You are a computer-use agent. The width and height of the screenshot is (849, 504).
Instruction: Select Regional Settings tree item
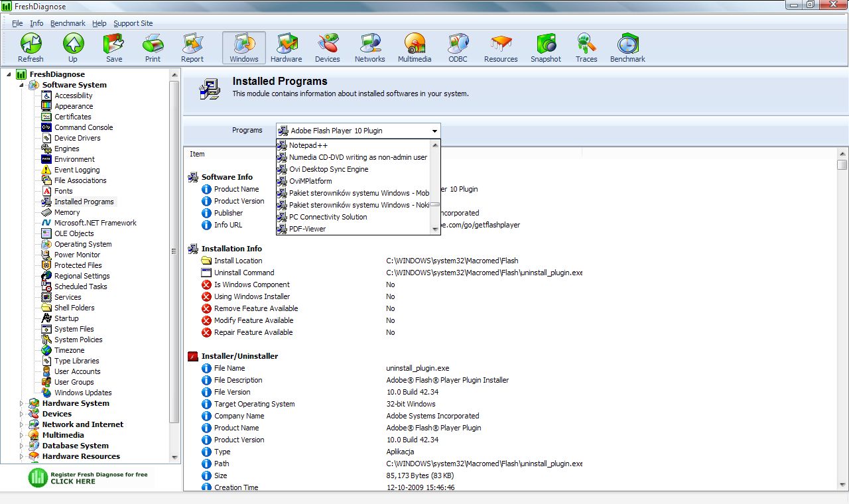click(x=82, y=276)
